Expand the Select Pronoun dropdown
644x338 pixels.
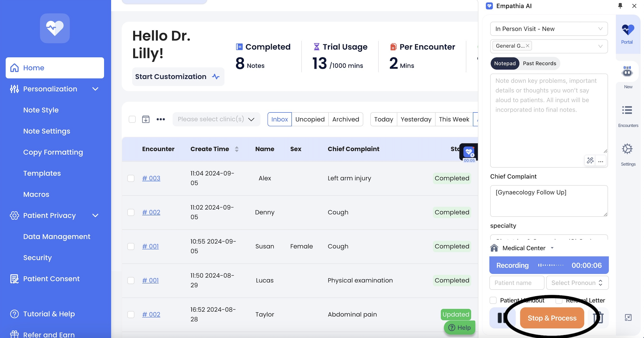click(577, 283)
